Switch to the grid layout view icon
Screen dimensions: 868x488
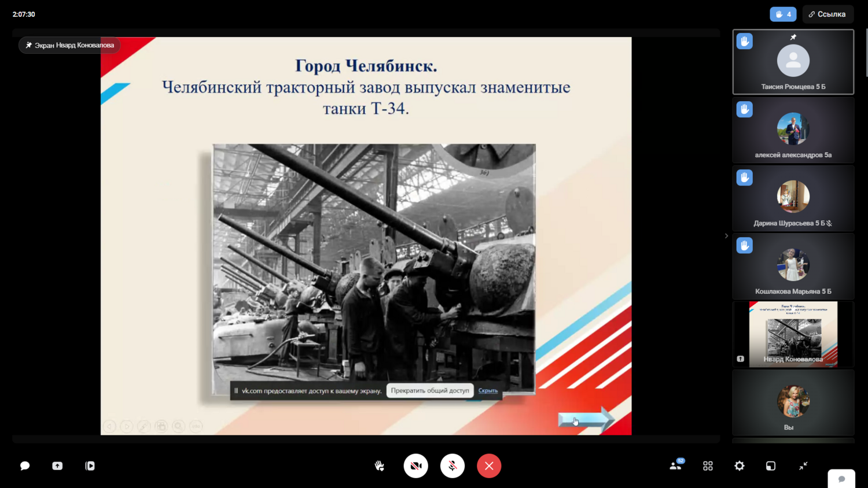708,465
